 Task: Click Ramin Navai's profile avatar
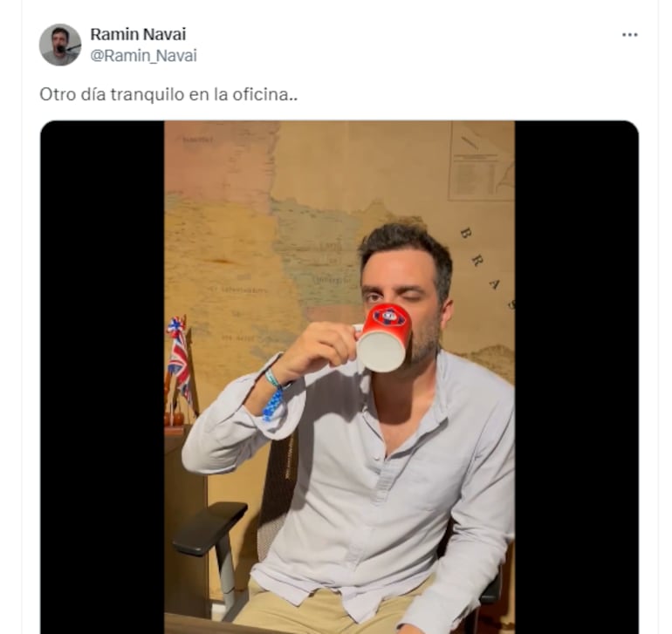59,44
